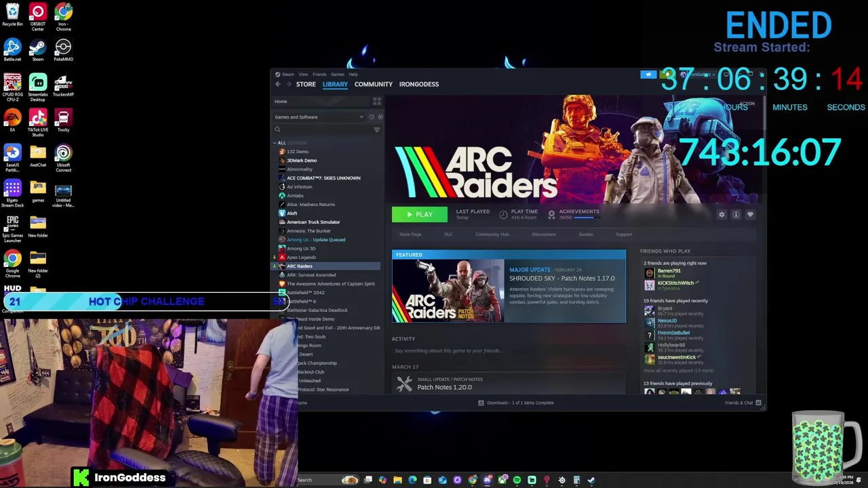
Task: Open ARC Raiders manage gear icon
Action: click(x=722, y=214)
